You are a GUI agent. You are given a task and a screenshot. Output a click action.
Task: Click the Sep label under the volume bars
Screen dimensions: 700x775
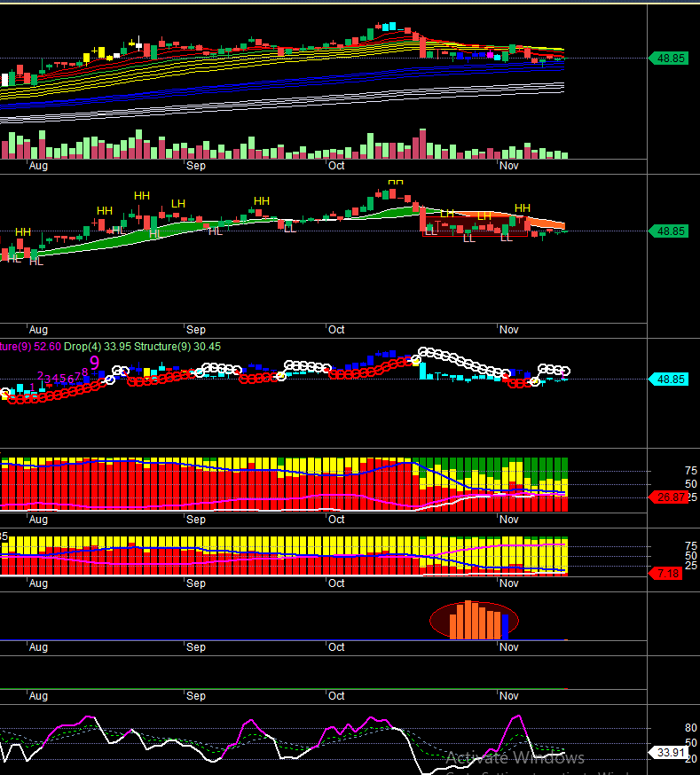click(196, 166)
